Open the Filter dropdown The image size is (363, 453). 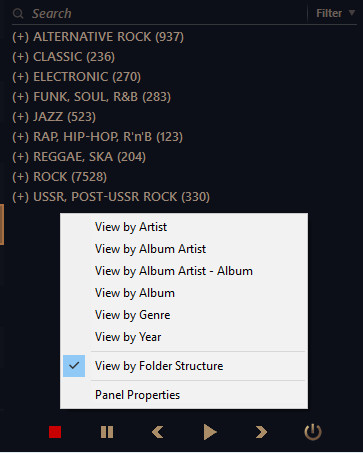click(335, 13)
